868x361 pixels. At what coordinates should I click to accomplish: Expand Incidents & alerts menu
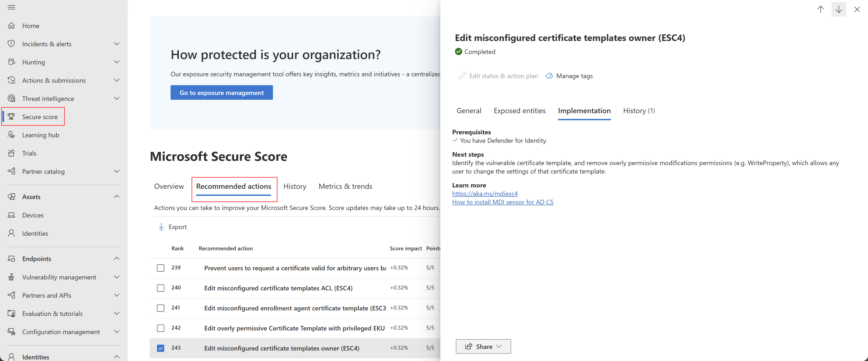[x=117, y=44]
